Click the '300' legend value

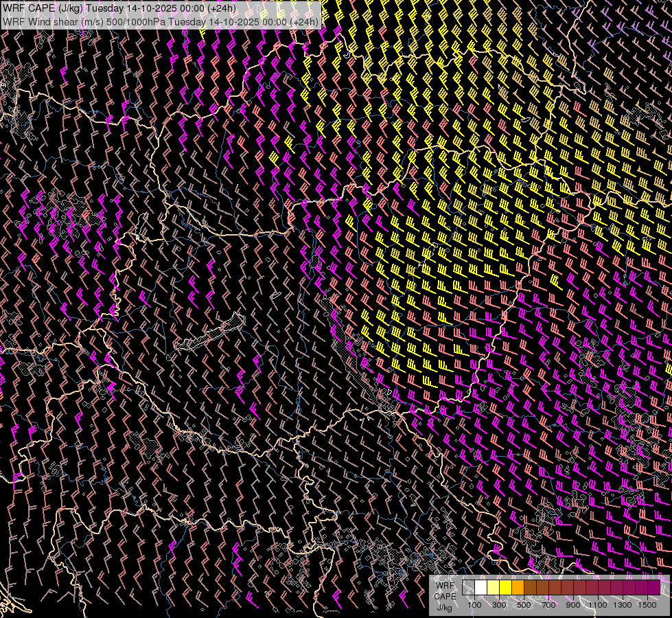pyautogui.click(x=499, y=605)
